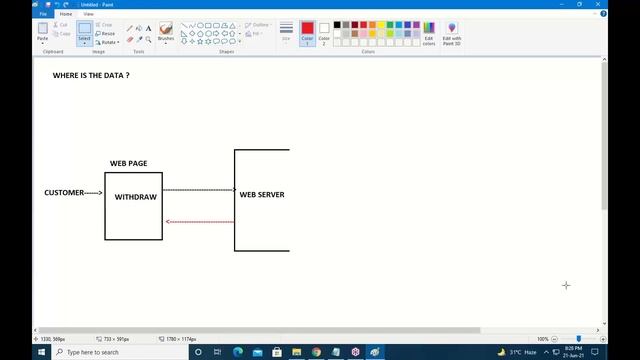Choose the Line shape
The height and width of the screenshot is (360, 640).
click(184, 25)
